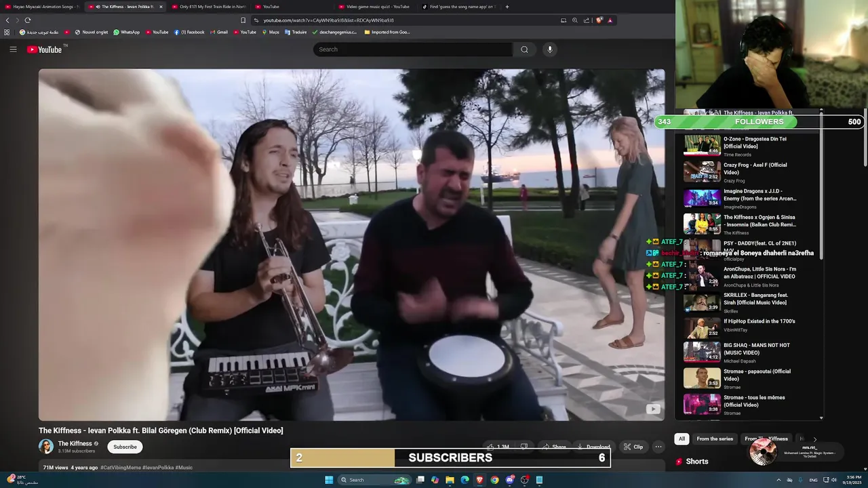Subscribe to The Kiffness channel
The width and height of the screenshot is (868, 488).
[x=125, y=447]
